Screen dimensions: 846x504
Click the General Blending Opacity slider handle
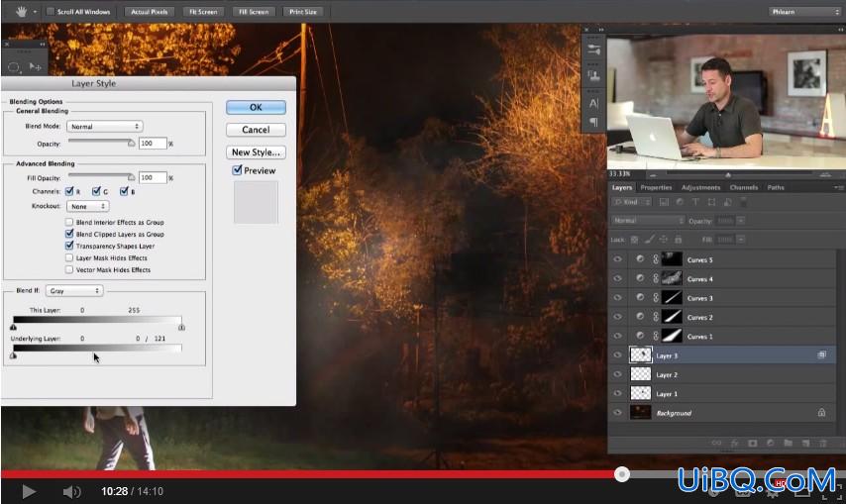[131, 144]
